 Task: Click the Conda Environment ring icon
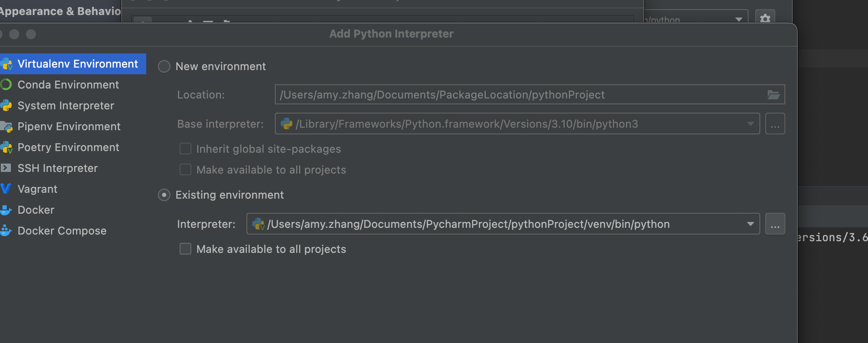click(x=6, y=85)
